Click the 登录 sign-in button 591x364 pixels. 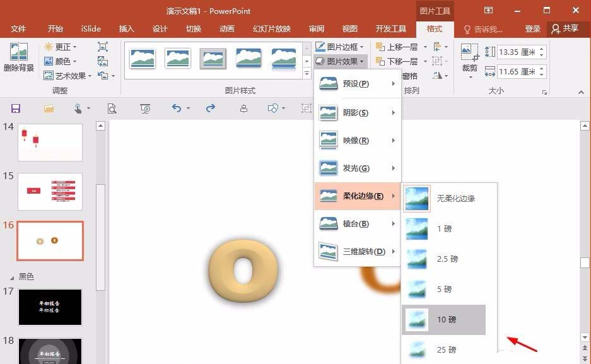click(532, 28)
